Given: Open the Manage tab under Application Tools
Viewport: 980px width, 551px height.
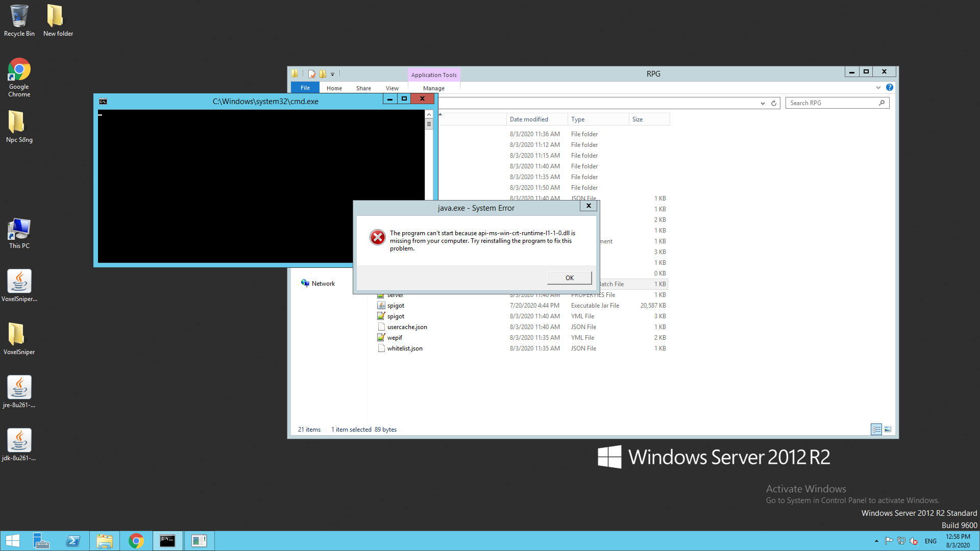Looking at the screenshot, I should click(433, 88).
